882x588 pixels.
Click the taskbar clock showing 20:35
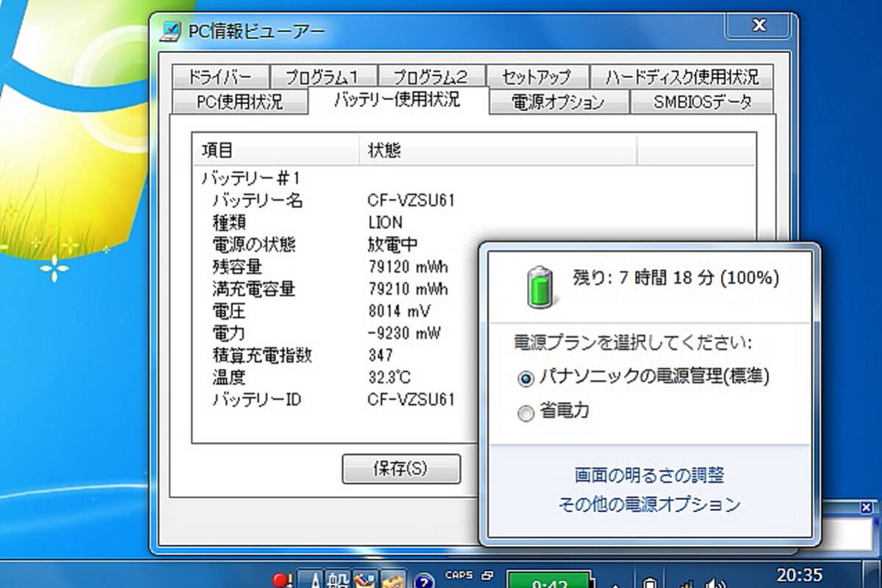(800, 575)
